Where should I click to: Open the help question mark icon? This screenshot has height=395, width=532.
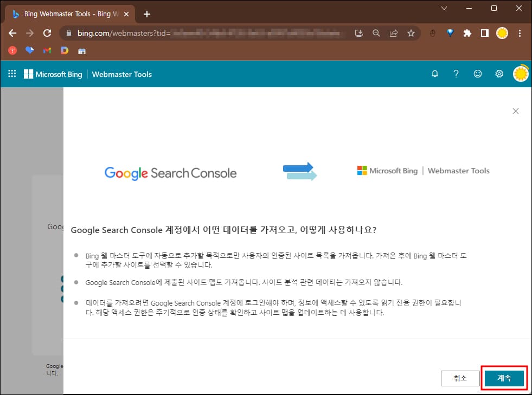pos(456,74)
